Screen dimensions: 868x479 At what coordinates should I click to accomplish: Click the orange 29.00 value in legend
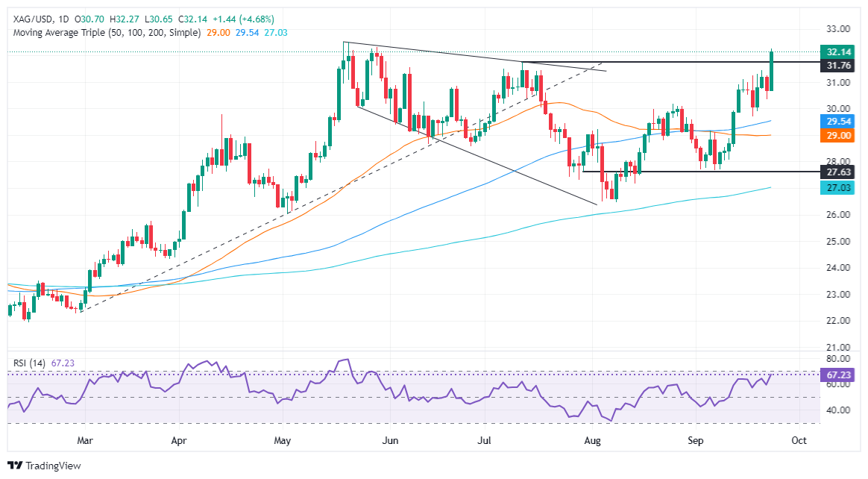pos(218,33)
